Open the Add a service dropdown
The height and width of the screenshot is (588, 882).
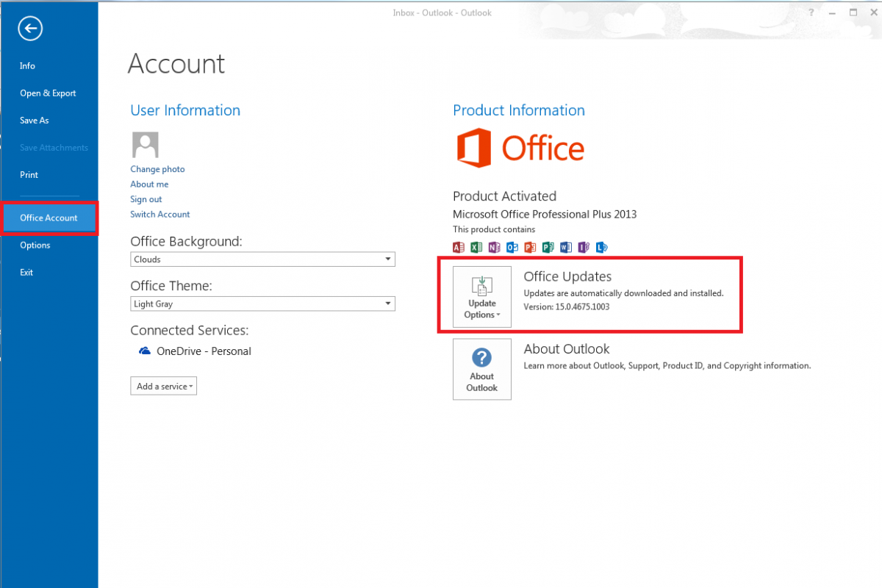point(163,386)
